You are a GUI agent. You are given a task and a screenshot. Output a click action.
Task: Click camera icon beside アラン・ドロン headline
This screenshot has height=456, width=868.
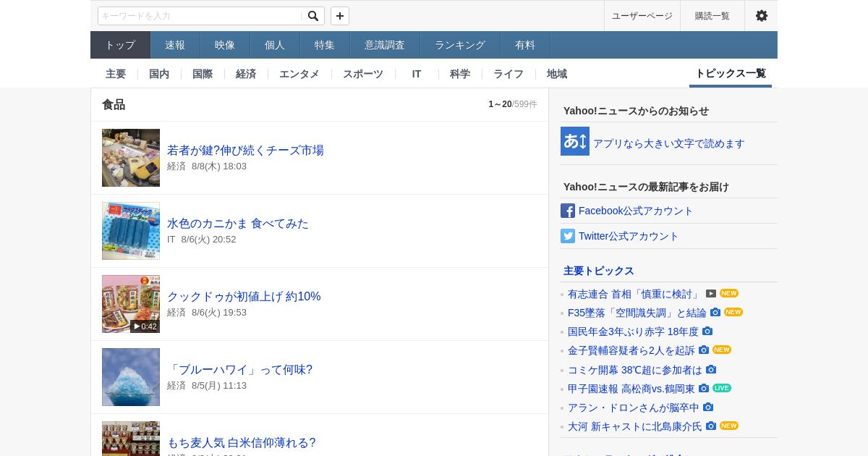pyautogui.click(x=708, y=407)
